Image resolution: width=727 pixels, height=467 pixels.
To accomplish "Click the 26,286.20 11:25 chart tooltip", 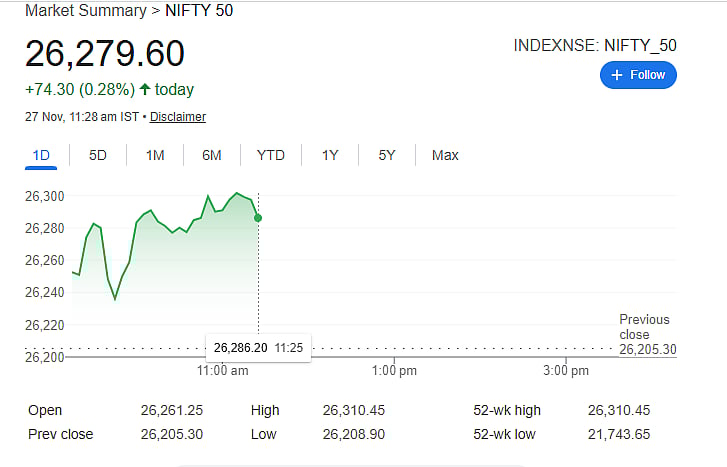I will tap(258, 348).
